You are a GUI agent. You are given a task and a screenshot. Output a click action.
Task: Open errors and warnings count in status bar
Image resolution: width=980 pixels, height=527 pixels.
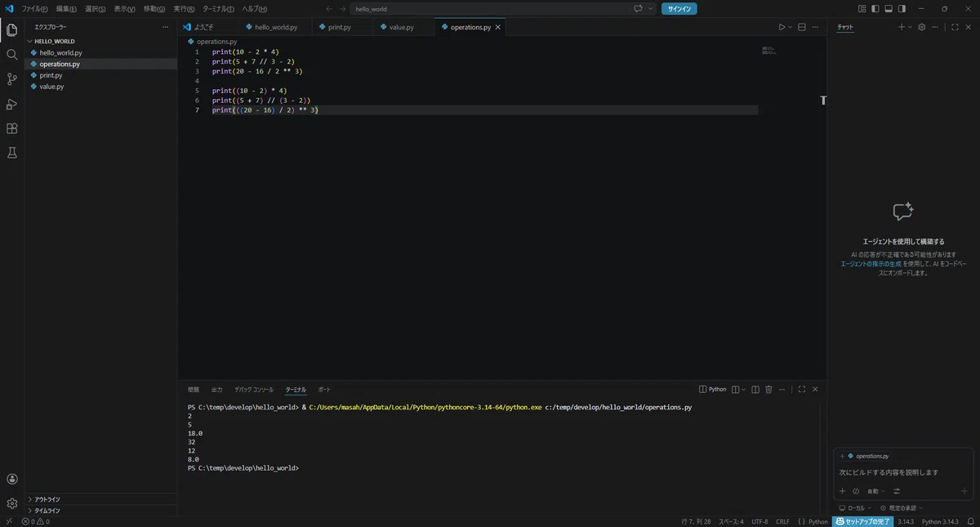36,521
